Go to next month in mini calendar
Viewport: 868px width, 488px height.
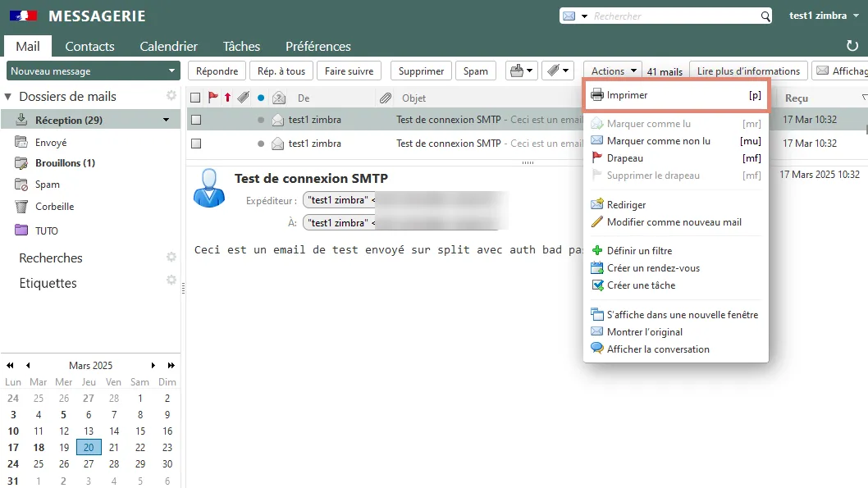[153, 365]
